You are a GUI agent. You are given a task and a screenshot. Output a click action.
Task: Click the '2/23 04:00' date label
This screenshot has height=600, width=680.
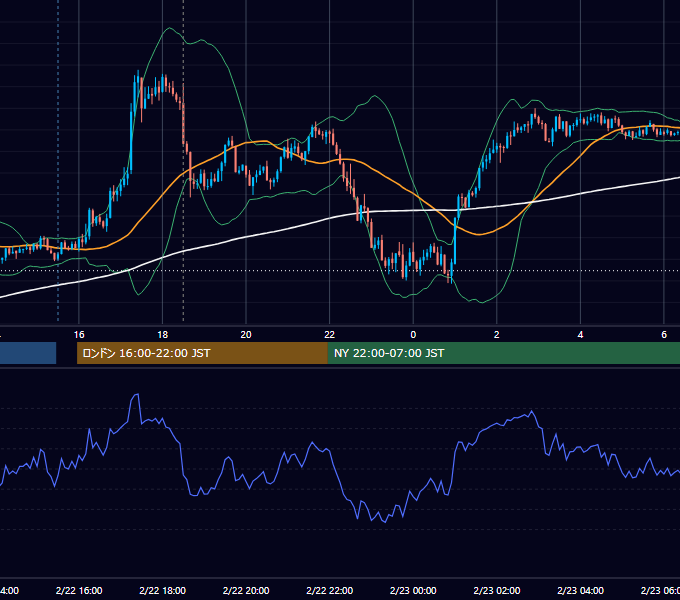[580, 590]
